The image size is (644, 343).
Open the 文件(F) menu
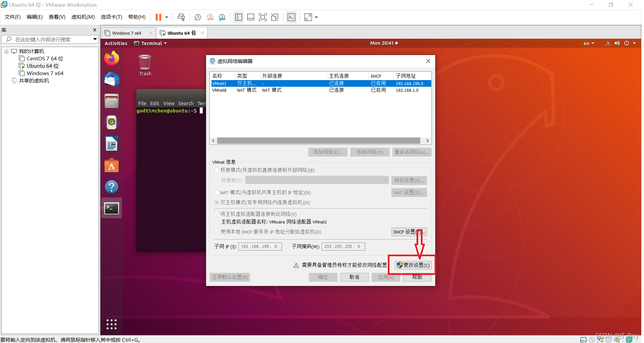(13, 17)
